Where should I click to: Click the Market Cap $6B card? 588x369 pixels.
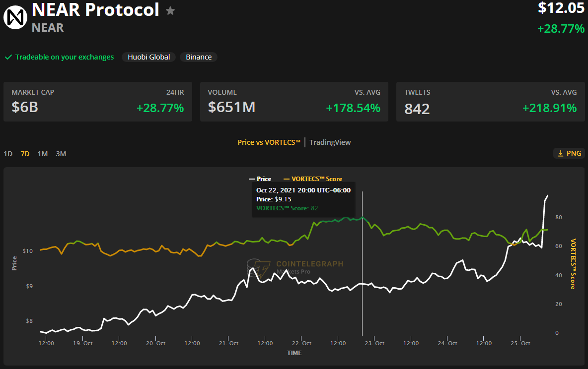[98, 102]
